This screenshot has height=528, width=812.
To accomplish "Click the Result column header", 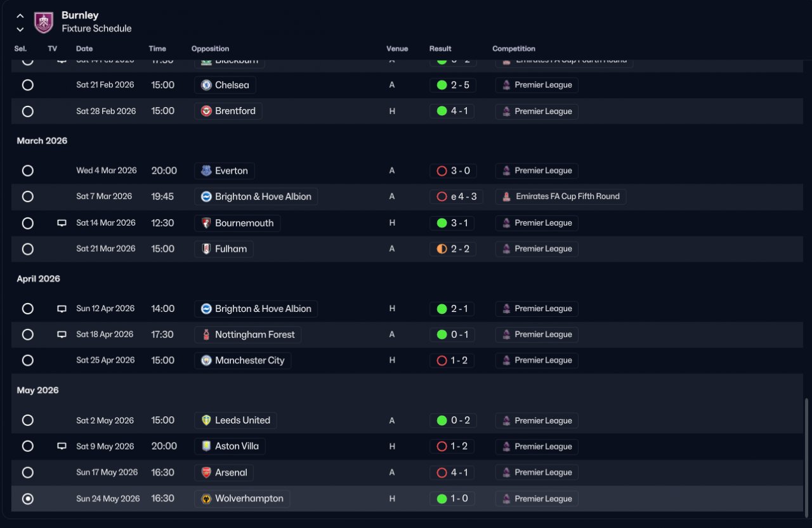I will (440, 49).
